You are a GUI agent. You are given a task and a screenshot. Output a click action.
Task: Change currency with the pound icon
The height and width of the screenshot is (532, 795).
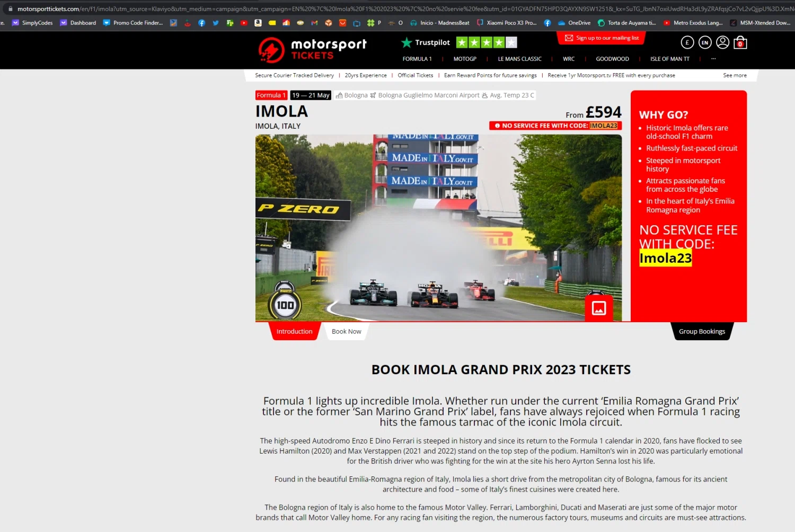click(687, 42)
